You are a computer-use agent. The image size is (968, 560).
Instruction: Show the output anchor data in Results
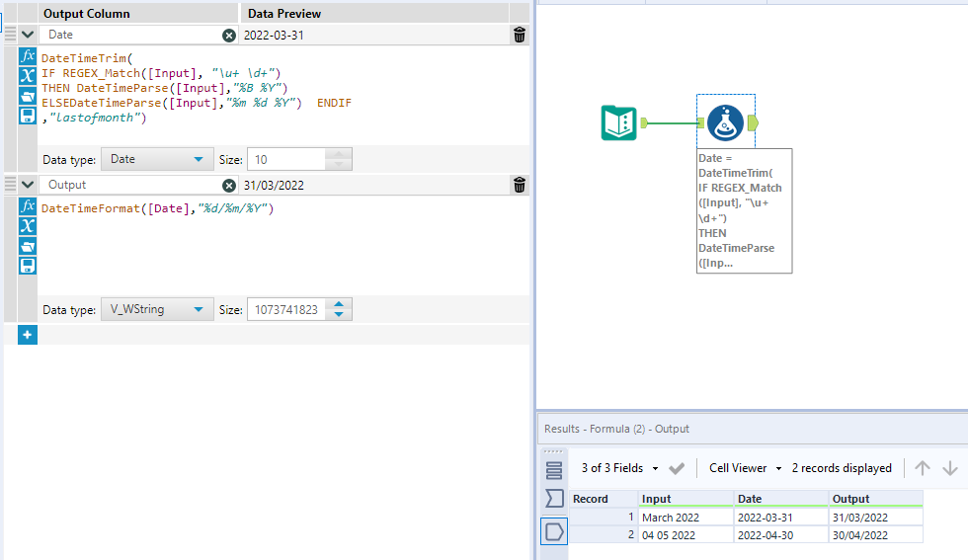click(554, 532)
